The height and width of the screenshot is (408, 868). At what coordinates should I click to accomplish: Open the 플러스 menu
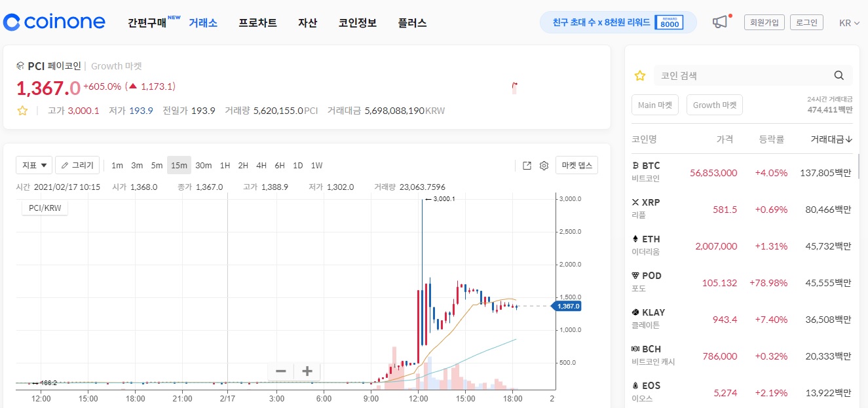pyautogui.click(x=412, y=23)
